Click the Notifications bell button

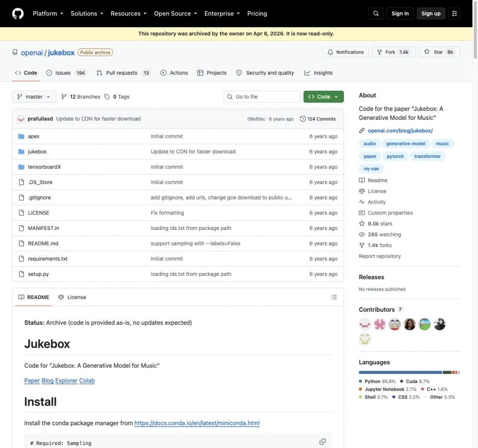point(345,52)
